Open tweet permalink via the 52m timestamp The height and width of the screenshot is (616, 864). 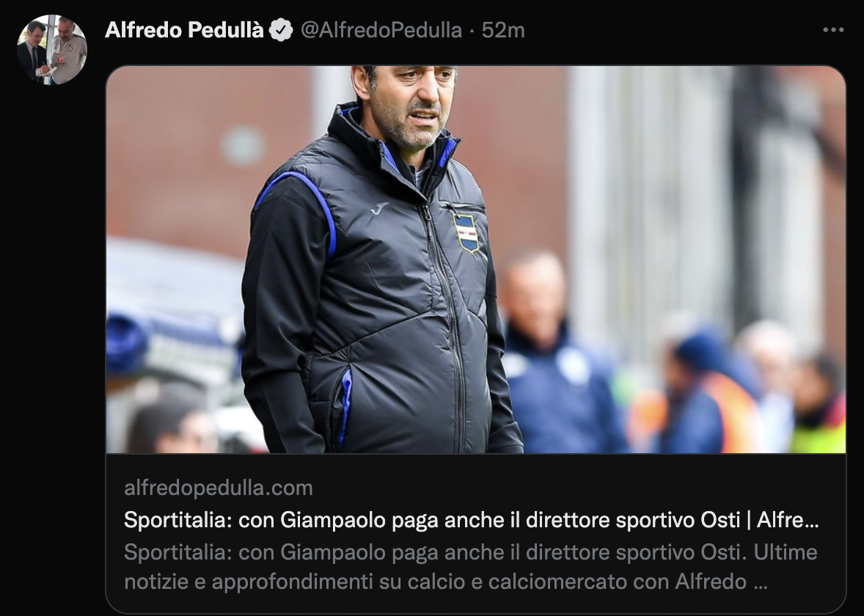tap(503, 30)
